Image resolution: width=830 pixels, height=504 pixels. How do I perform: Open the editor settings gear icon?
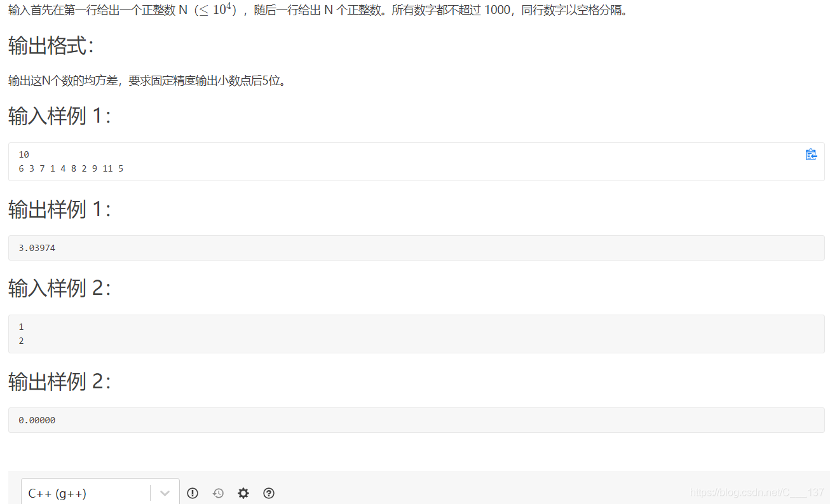point(243,493)
